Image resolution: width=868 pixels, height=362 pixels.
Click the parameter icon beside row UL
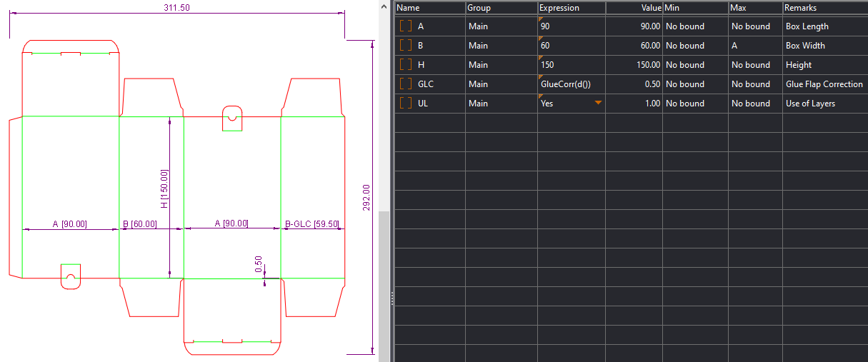(x=406, y=104)
